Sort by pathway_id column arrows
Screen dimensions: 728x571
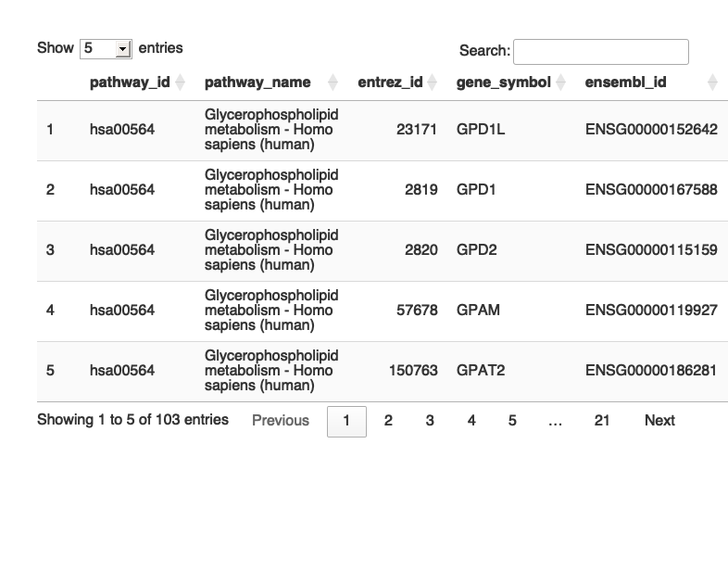(180, 82)
